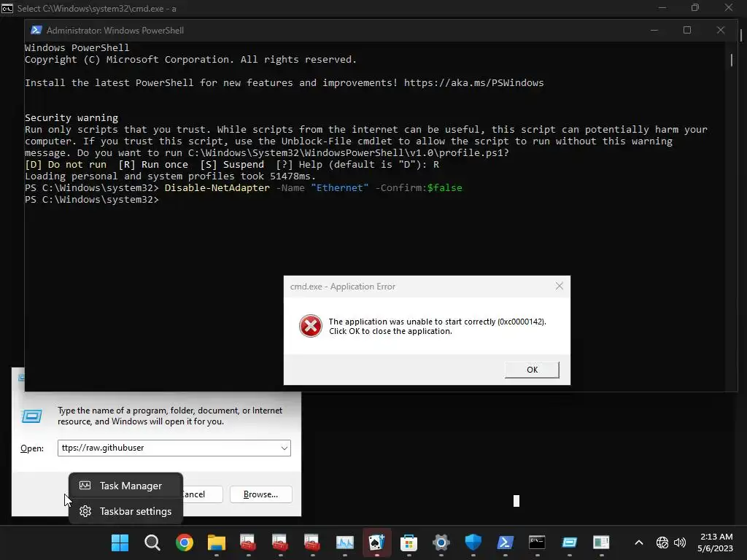Click "cmd.exe - Application Error" dialog title
This screenshot has width=747, height=560.
click(343, 286)
